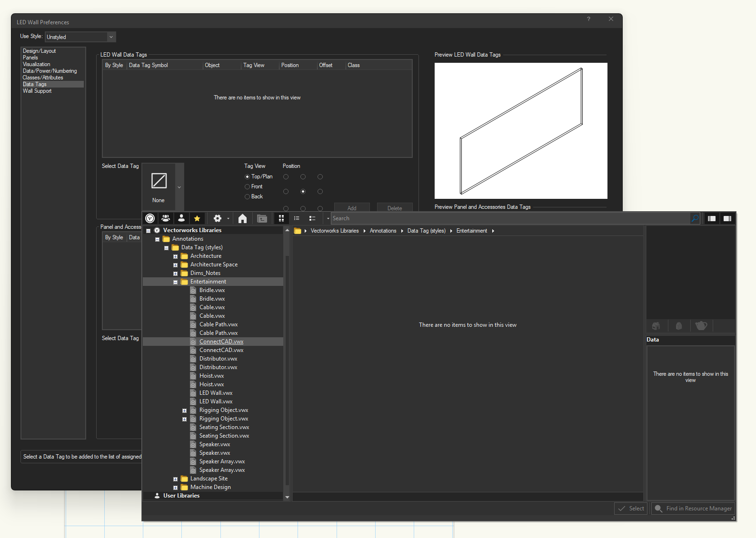Click the Favorites star icon
Screen dimensions: 756x538
pyautogui.click(x=197, y=218)
